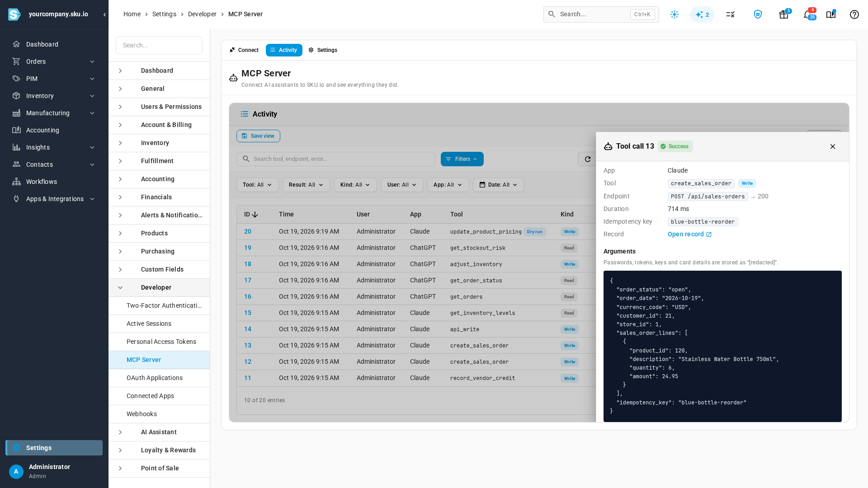The height and width of the screenshot is (488, 868).
Task: Click the Settings gear icon in the sidebar
Action: click(16, 448)
